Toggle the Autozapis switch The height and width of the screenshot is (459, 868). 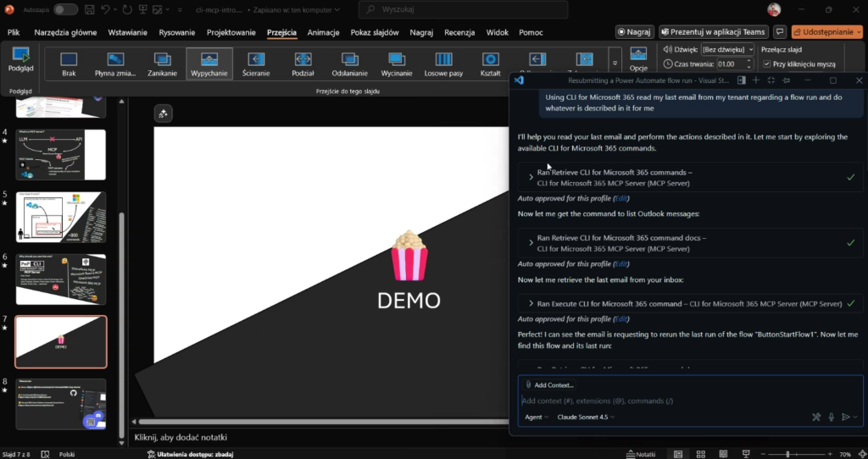pos(65,9)
